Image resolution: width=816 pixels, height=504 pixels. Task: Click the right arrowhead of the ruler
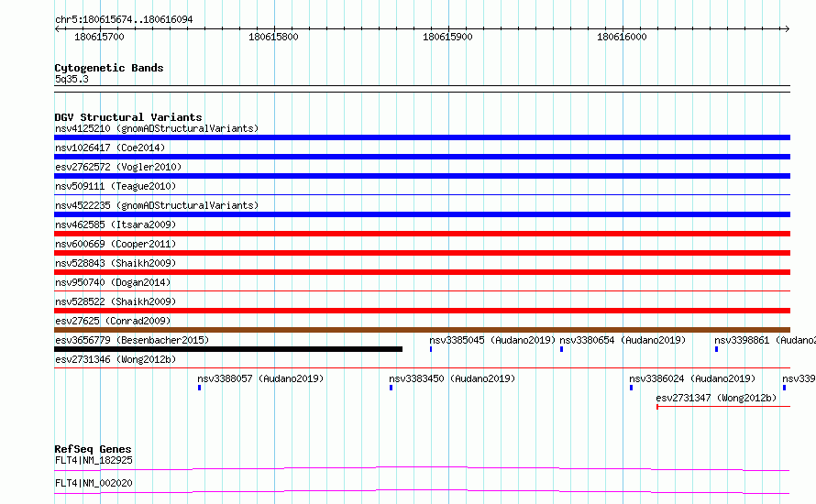click(787, 28)
